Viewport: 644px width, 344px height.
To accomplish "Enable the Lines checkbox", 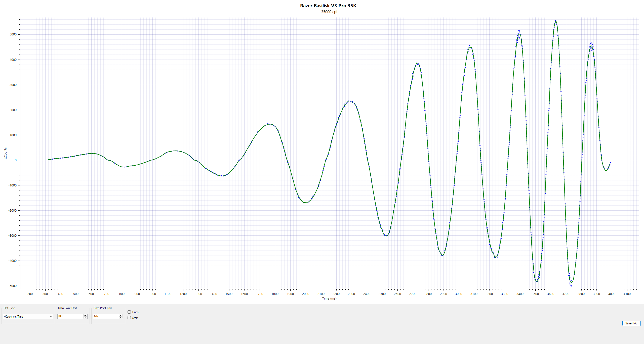I will coord(129,312).
